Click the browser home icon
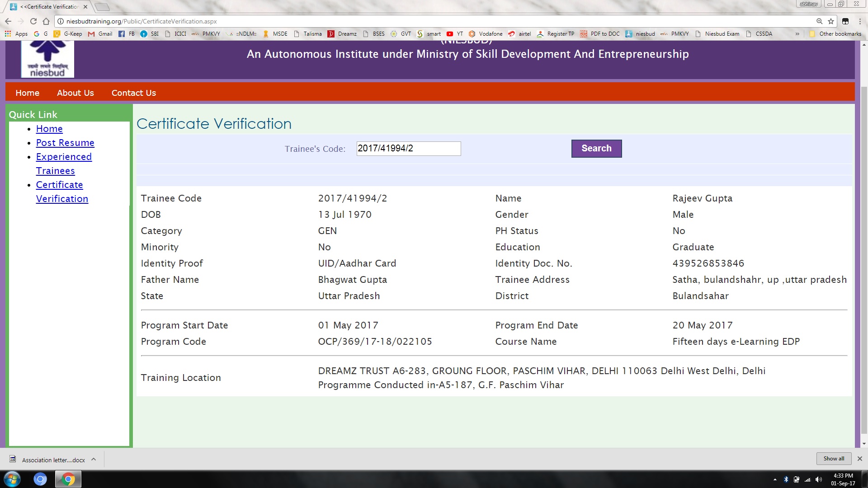This screenshot has height=488, width=868. click(x=46, y=21)
